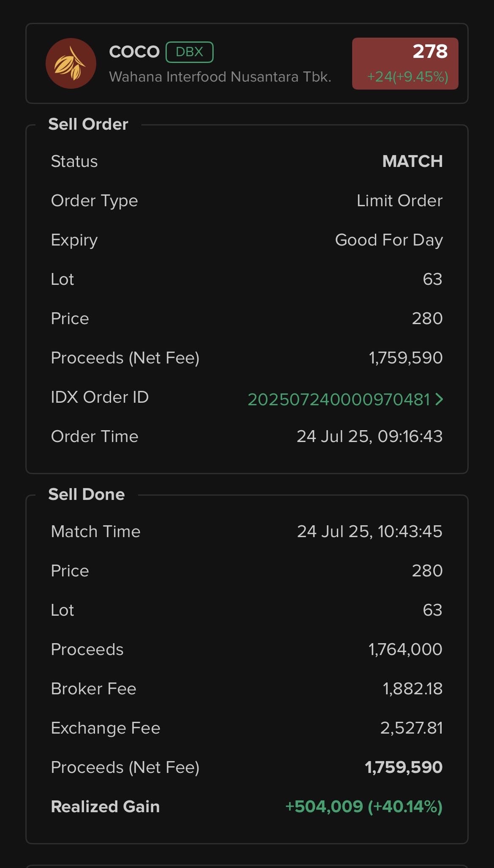The height and width of the screenshot is (868, 494).
Task: Tap the Limit Order type value
Action: coord(400,201)
